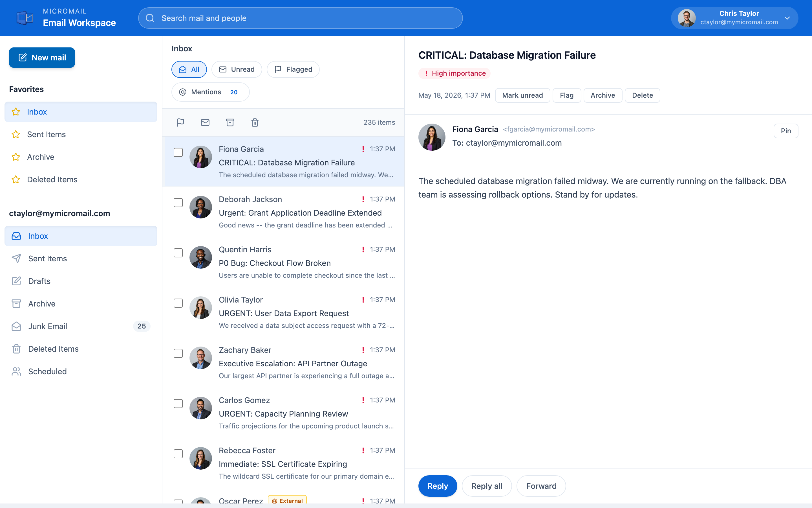
Task: Open the Scheduled folder
Action: (81, 371)
